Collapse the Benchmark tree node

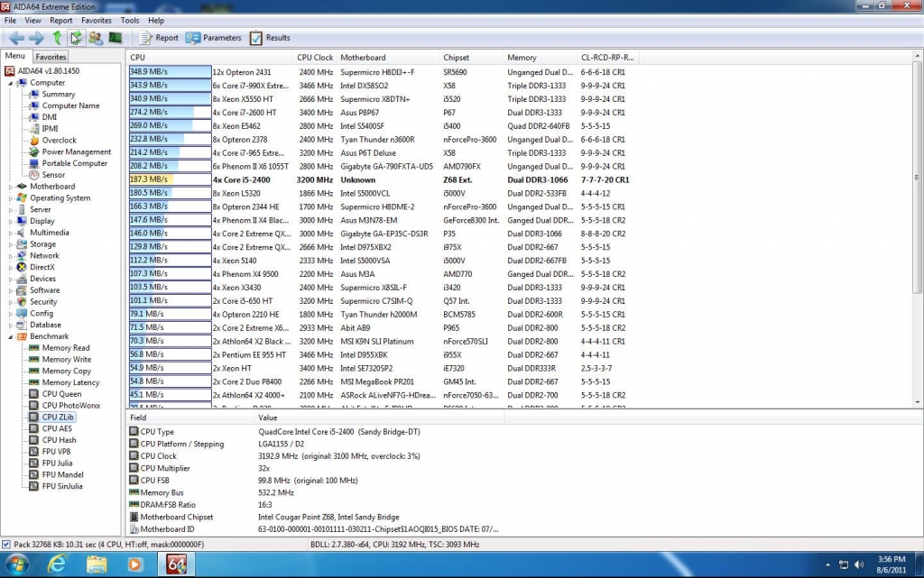[x=12, y=336]
